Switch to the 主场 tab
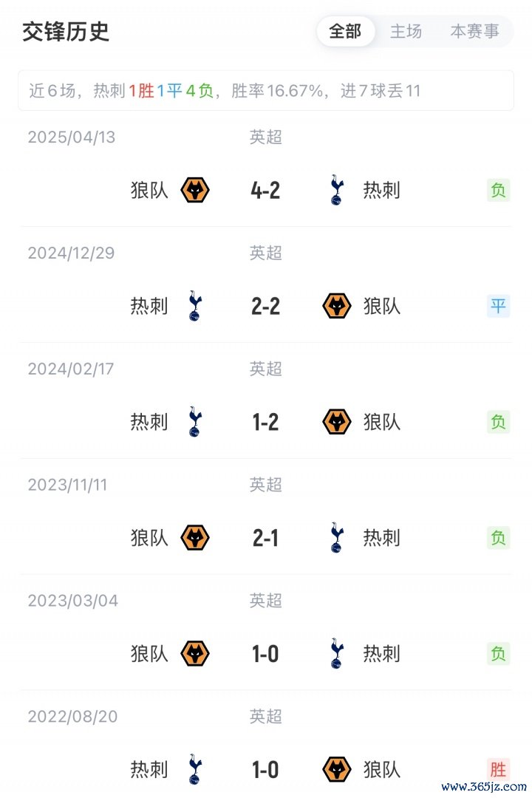The width and height of the screenshot is (532, 798). click(x=406, y=31)
